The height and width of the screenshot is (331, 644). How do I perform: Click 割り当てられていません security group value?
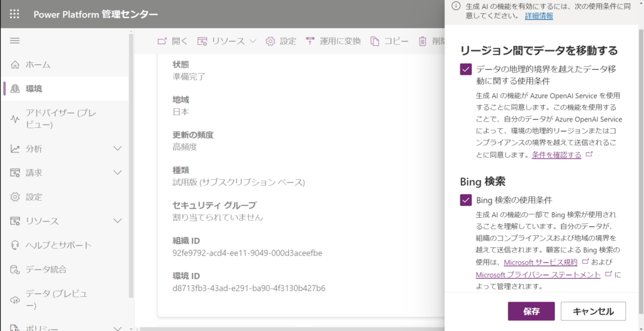pyautogui.click(x=218, y=217)
